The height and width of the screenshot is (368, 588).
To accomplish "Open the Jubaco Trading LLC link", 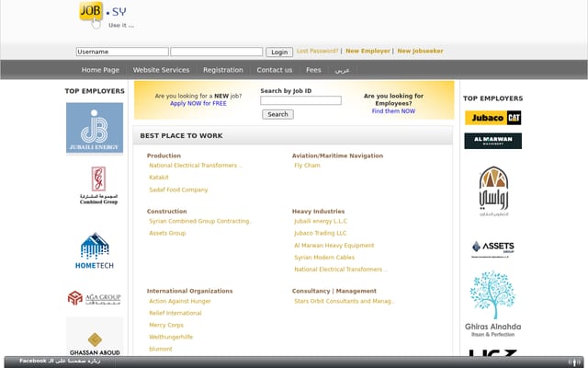I will pyautogui.click(x=321, y=233).
